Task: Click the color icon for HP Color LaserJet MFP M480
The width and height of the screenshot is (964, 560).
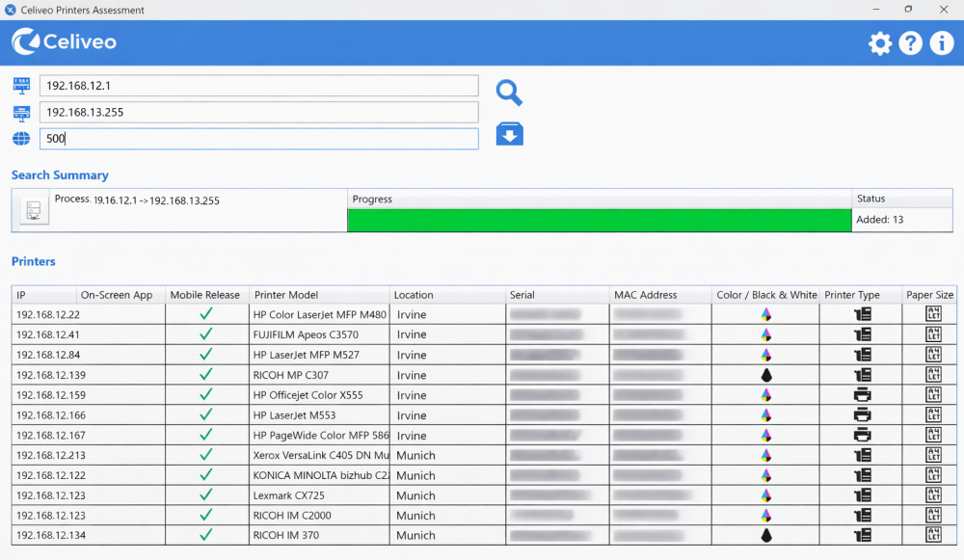Action: click(765, 315)
